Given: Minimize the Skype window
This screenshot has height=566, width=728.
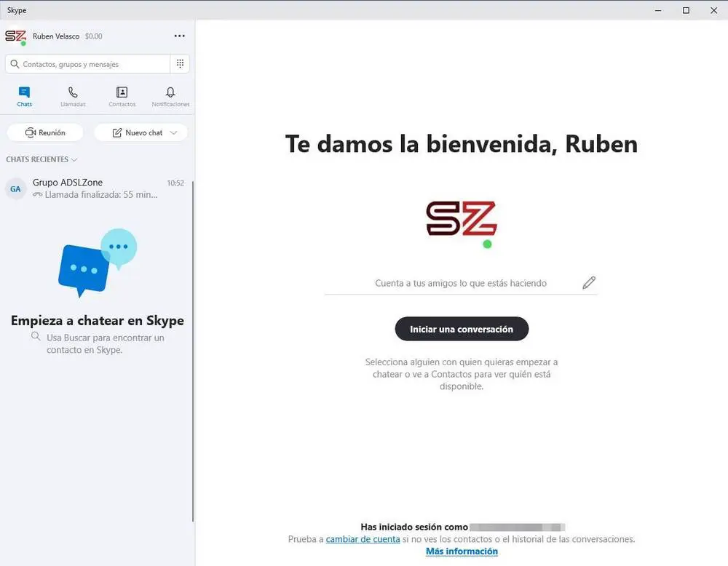Looking at the screenshot, I should click(x=658, y=10).
